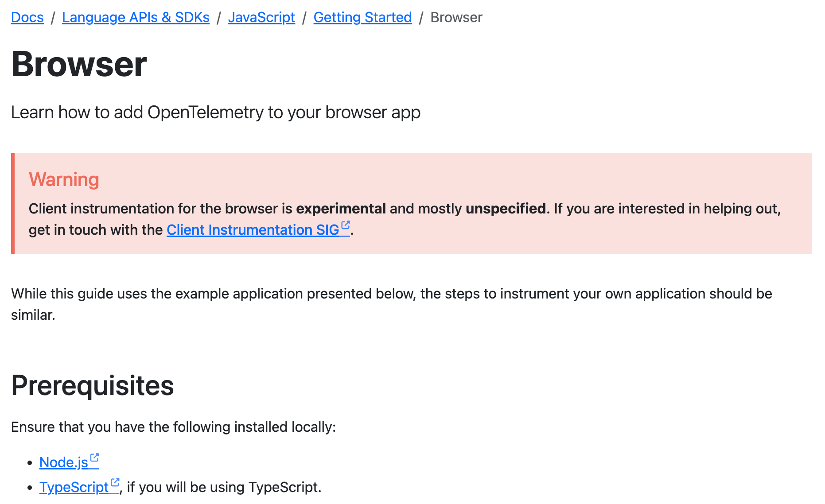Click the external-link icon beside Node.js
Screen dimensions: 825x504
click(x=94, y=457)
